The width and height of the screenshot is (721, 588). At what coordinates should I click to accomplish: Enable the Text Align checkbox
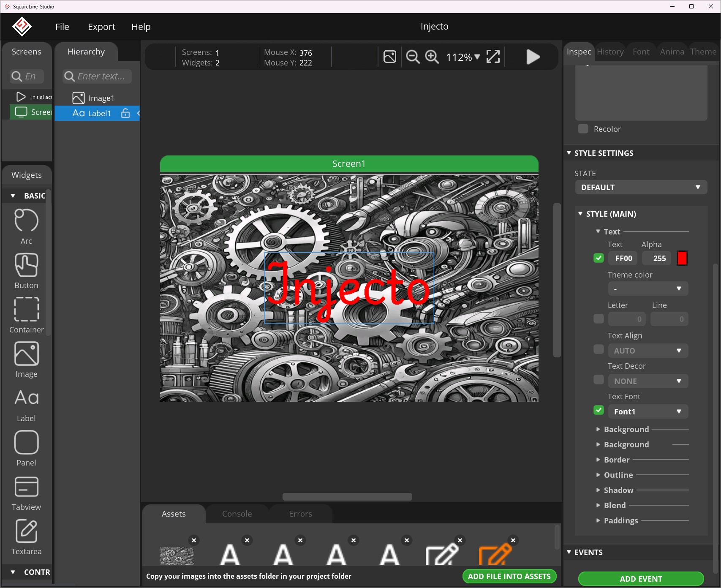point(599,349)
